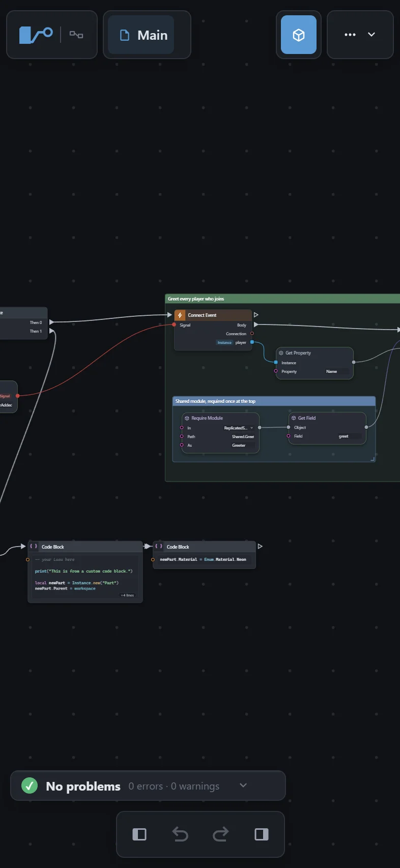The width and height of the screenshot is (400, 868).
Task: Click Require Module's In input port
Action: [182, 427]
